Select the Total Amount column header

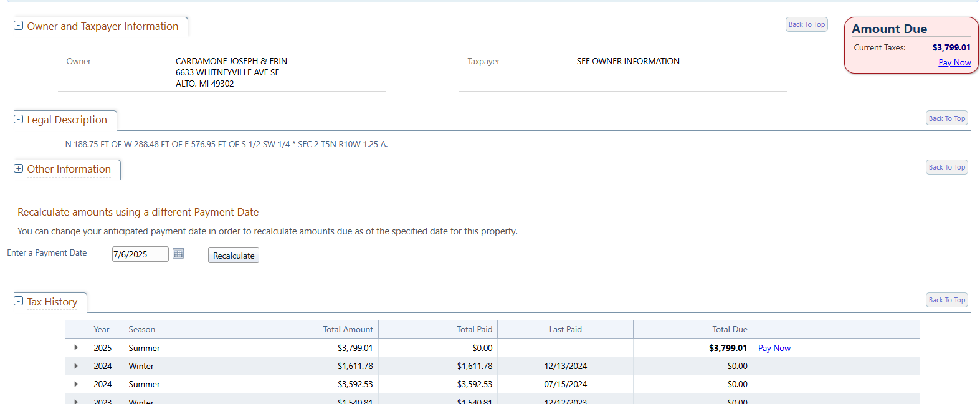tap(348, 329)
